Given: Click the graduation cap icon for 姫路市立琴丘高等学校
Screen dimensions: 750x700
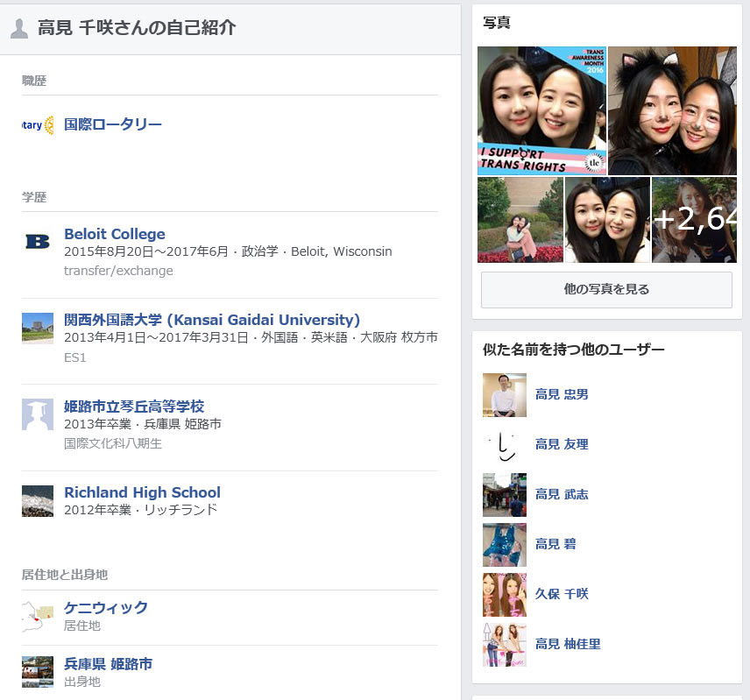Looking at the screenshot, I should (38, 414).
